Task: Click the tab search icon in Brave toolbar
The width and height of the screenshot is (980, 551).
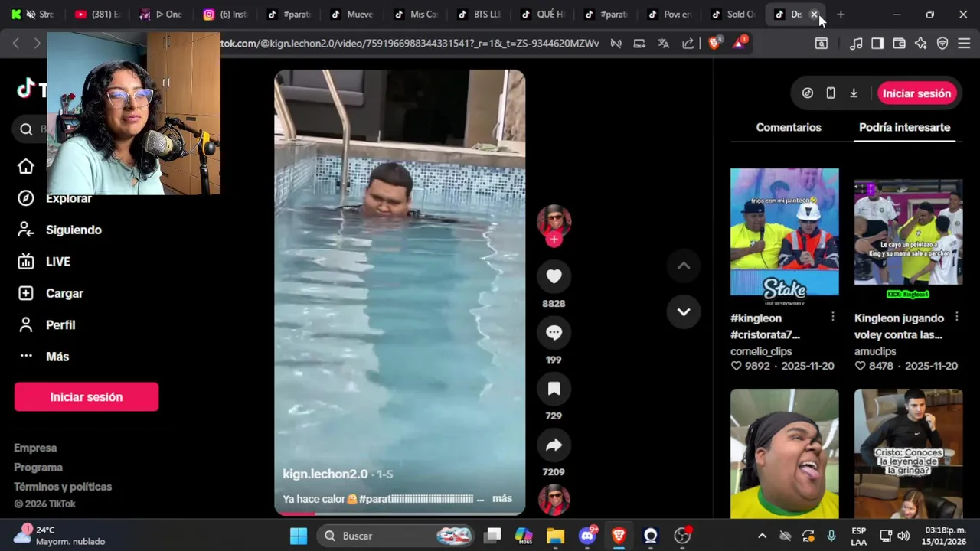Action: [x=821, y=44]
